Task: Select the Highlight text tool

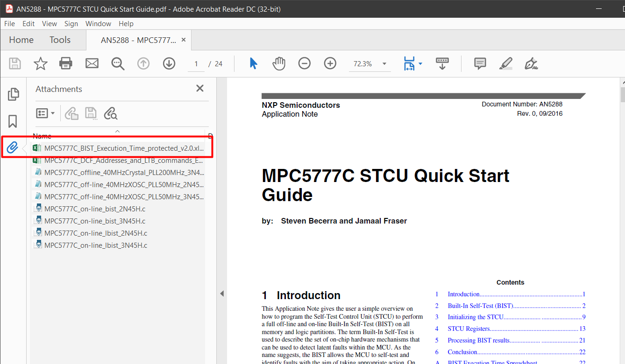Action: [x=505, y=63]
